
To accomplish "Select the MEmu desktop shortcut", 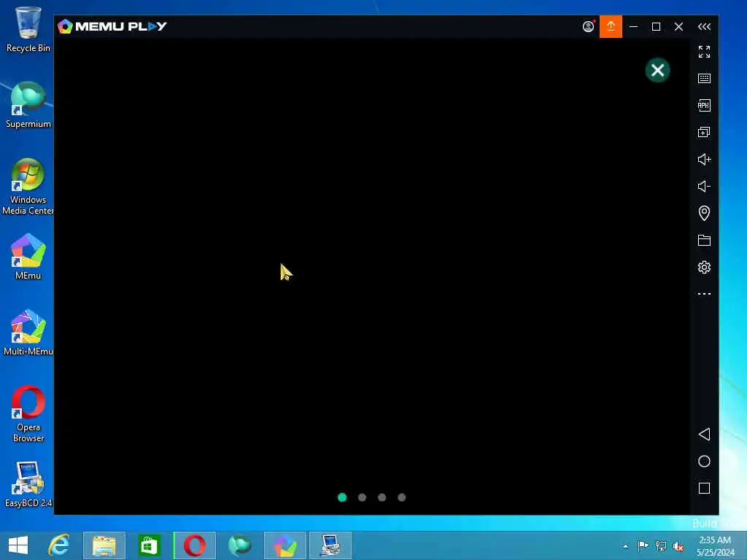I will click(x=28, y=257).
